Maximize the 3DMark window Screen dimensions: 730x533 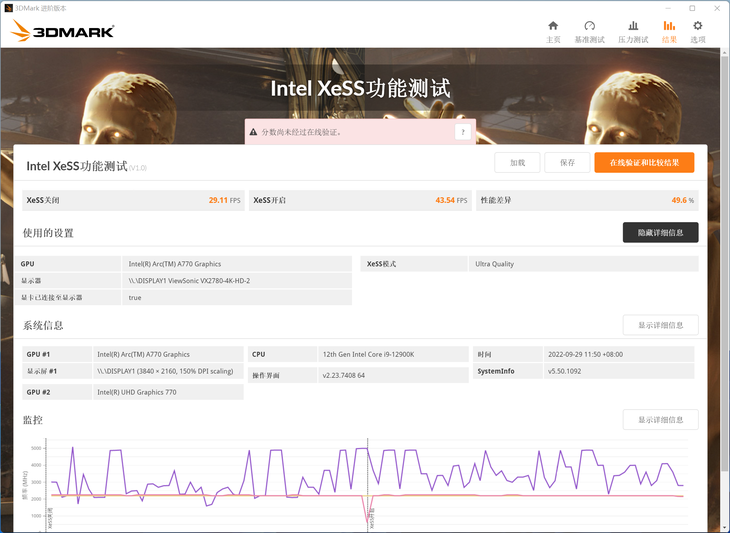click(x=692, y=8)
